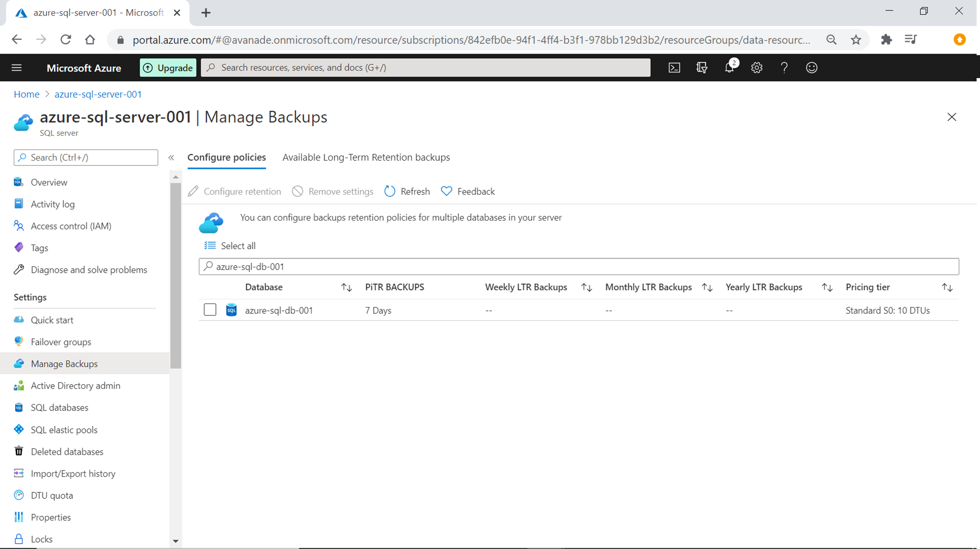
Task: Click the database filter search box
Action: point(579,266)
